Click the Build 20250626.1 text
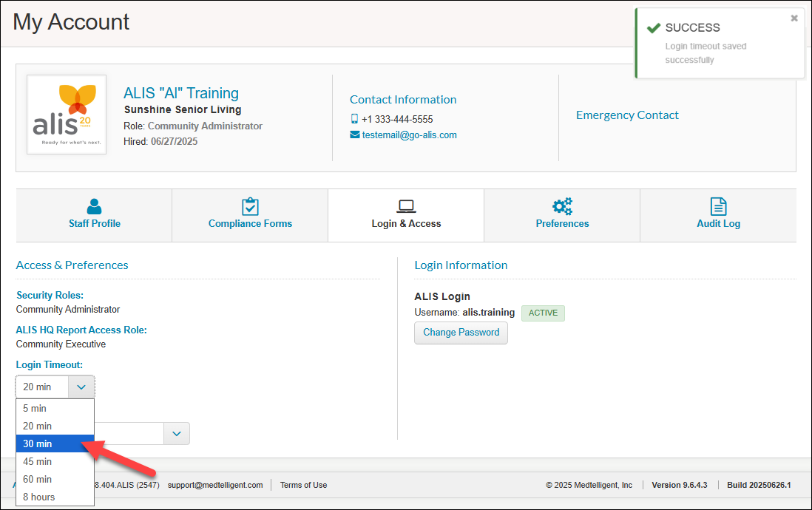 759,485
